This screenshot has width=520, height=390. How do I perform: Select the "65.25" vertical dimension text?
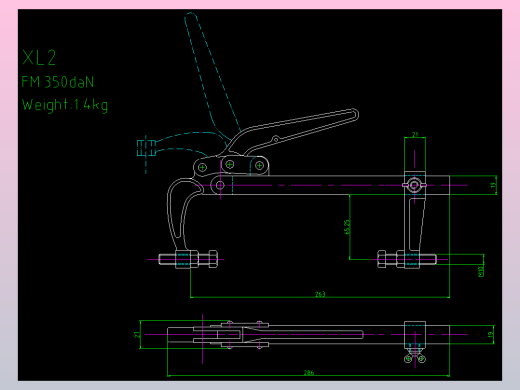[347, 227]
